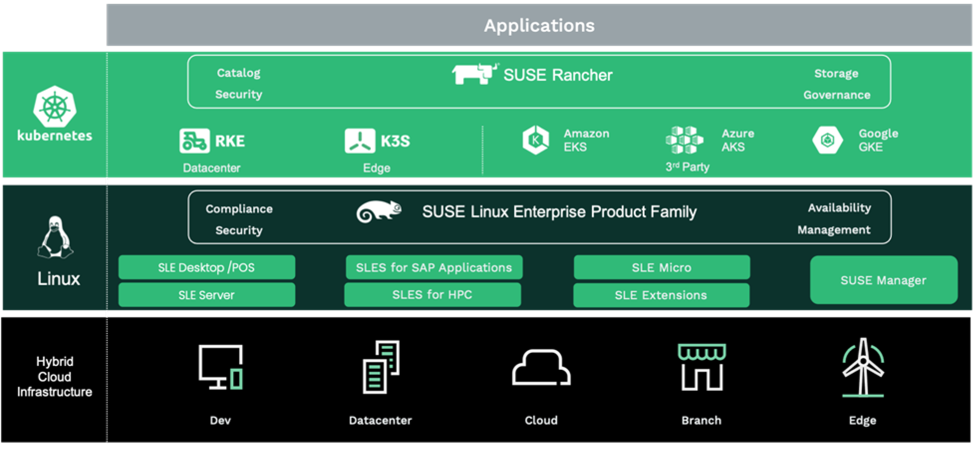Open SLES for SAP Applications box
Viewport: 980px width, 449px height.
pyautogui.click(x=434, y=267)
